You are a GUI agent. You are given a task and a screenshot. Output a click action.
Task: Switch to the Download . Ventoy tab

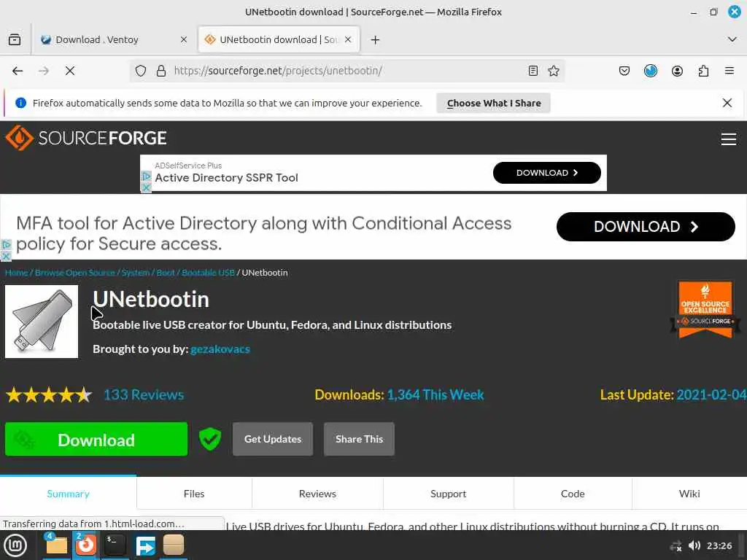115,39
